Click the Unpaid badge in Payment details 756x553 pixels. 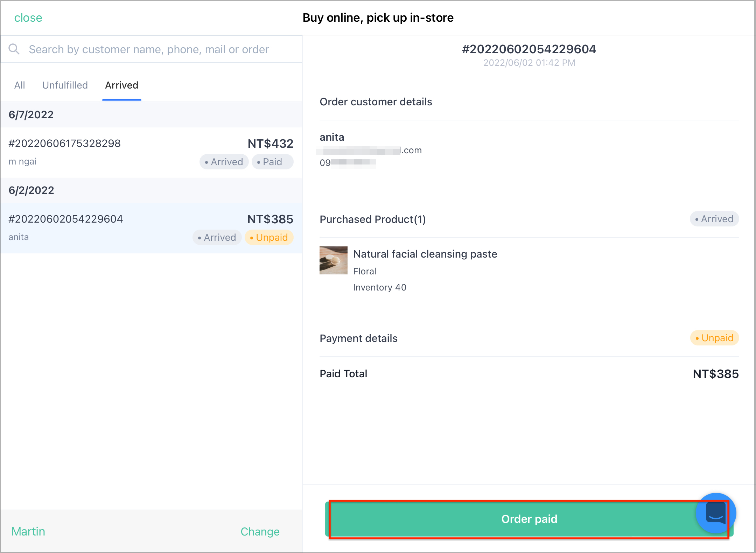pos(714,338)
